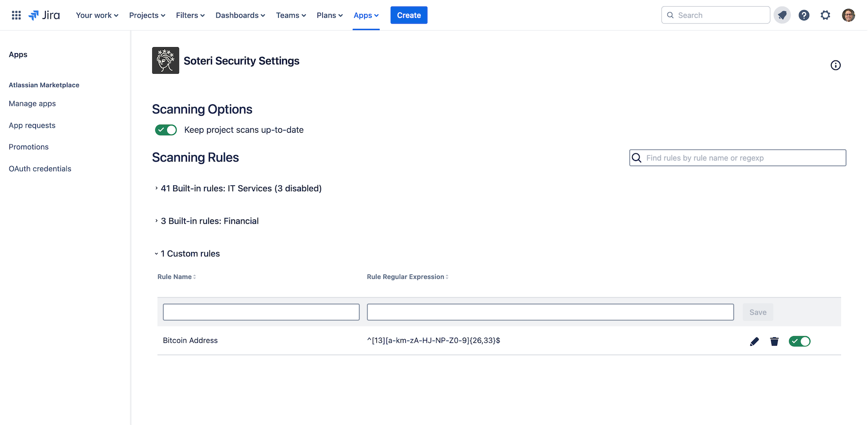Click the Apps sidebar heading
The width and height of the screenshot is (868, 425).
tap(18, 54)
